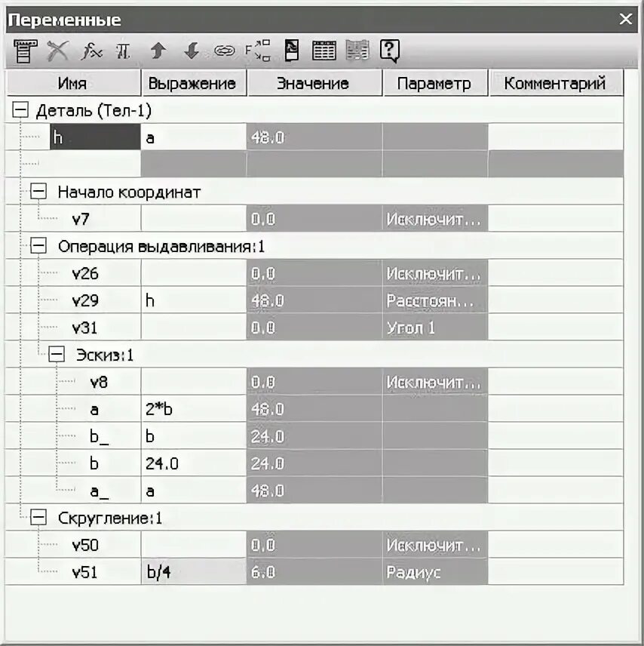Select variable v8 in the tree
This screenshot has width=644, height=646.
(99, 382)
